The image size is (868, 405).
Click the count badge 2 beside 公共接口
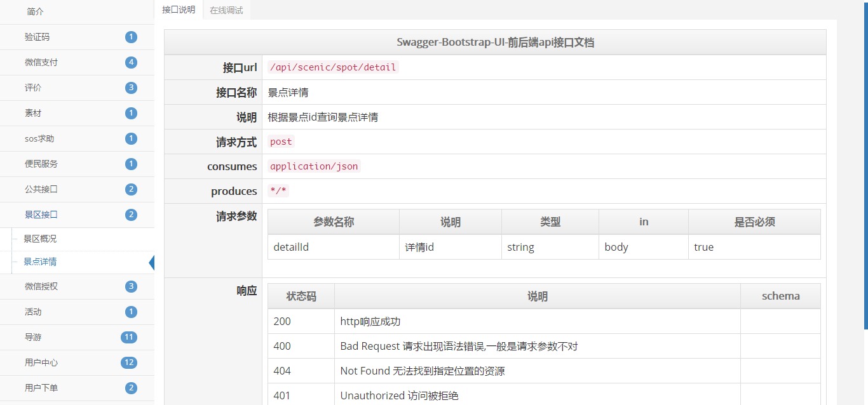click(x=131, y=189)
